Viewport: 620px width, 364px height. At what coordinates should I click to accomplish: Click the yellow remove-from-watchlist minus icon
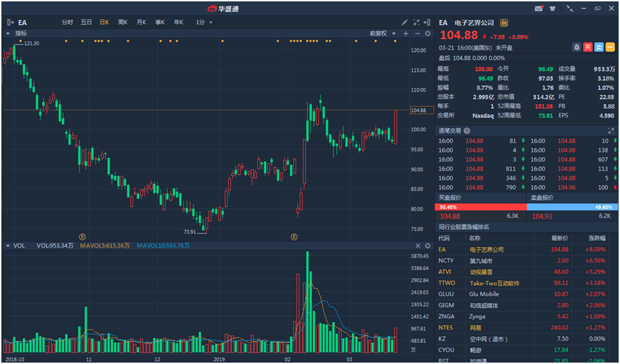point(610,47)
